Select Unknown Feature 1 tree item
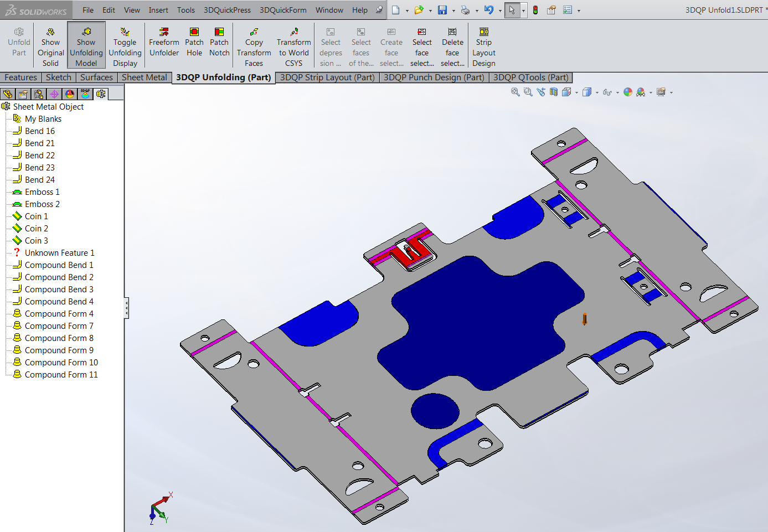This screenshot has height=532, width=768. (x=59, y=253)
